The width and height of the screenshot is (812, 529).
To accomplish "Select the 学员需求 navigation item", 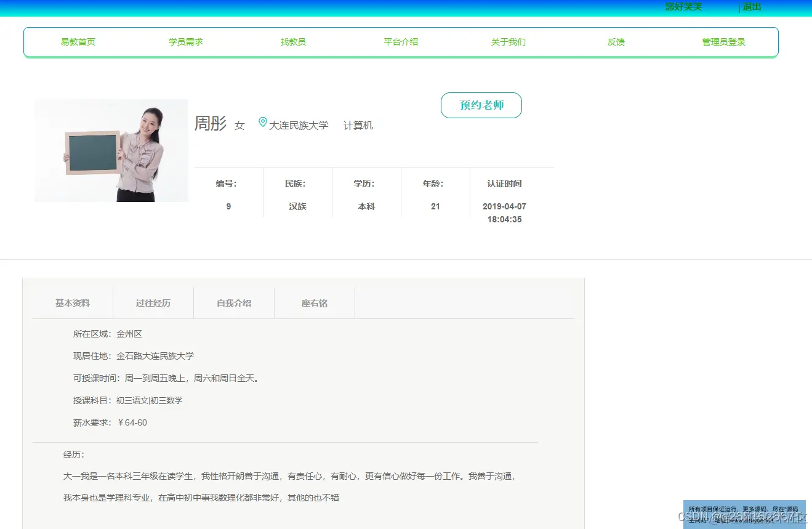I will (x=186, y=41).
